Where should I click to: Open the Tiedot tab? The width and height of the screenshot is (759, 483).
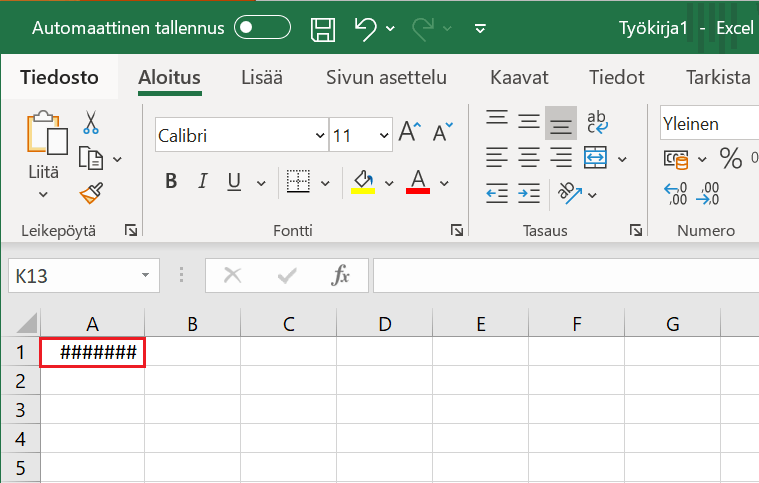click(617, 77)
